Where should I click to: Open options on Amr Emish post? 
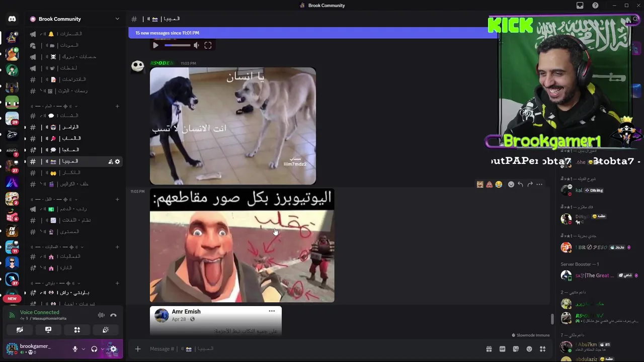[272, 311]
